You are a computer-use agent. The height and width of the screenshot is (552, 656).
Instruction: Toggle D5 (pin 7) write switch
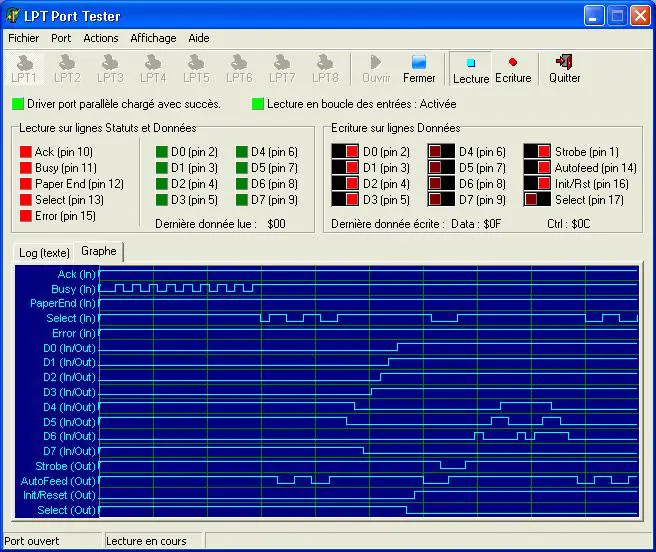tap(441, 167)
